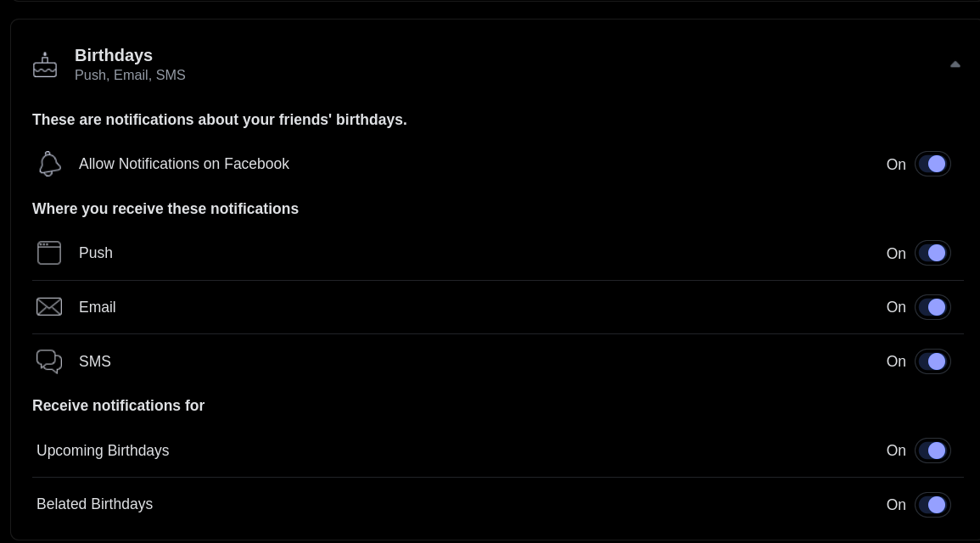
Task: Click the birthday cake icon
Action: click(x=45, y=65)
